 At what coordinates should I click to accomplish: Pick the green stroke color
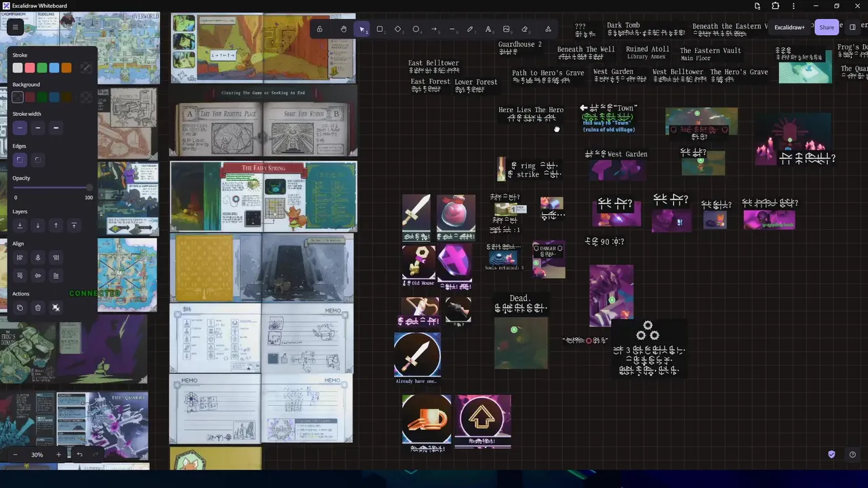(42, 68)
